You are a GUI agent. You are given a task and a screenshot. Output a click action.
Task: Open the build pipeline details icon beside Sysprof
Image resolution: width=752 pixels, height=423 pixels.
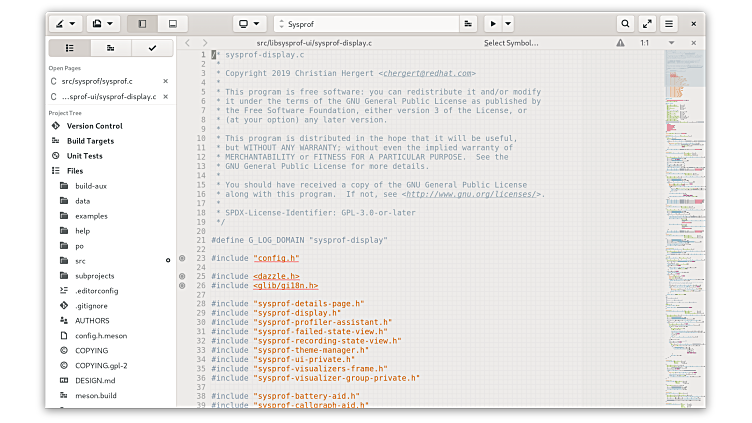(468, 23)
